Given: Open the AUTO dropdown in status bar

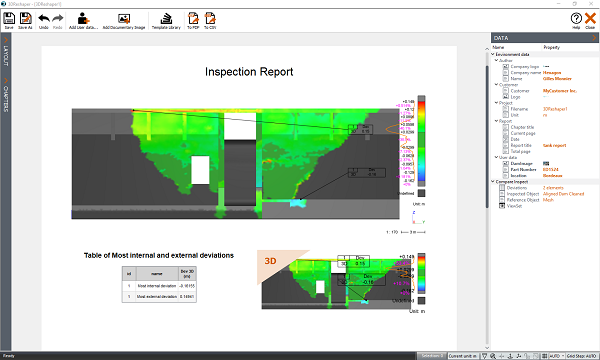Looking at the screenshot, I should click(x=557, y=356).
